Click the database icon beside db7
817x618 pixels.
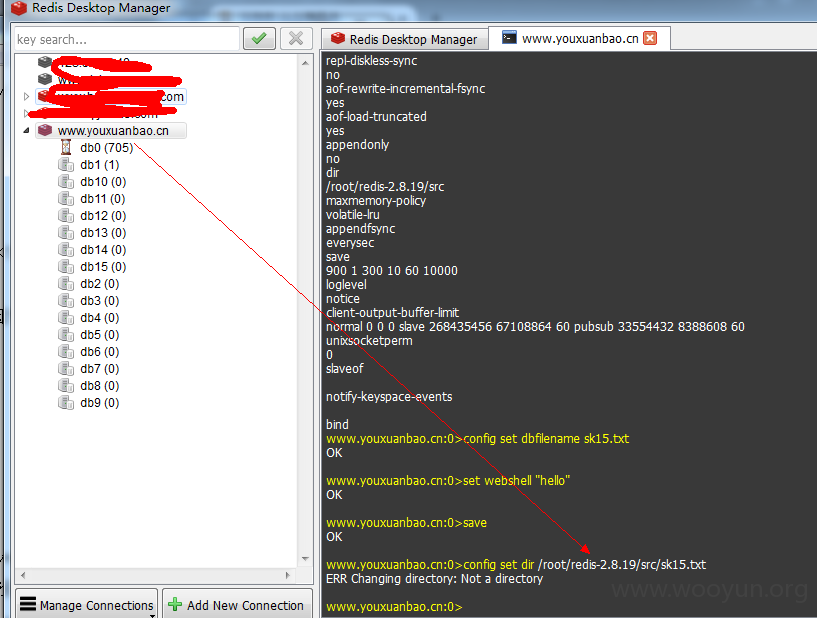click(66, 368)
